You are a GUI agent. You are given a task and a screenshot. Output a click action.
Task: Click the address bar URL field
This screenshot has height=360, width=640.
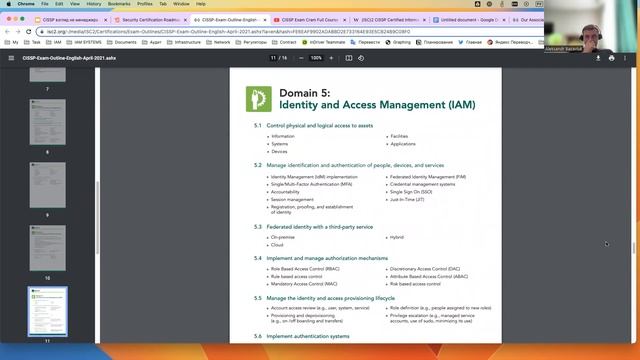pyautogui.click(x=290, y=31)
